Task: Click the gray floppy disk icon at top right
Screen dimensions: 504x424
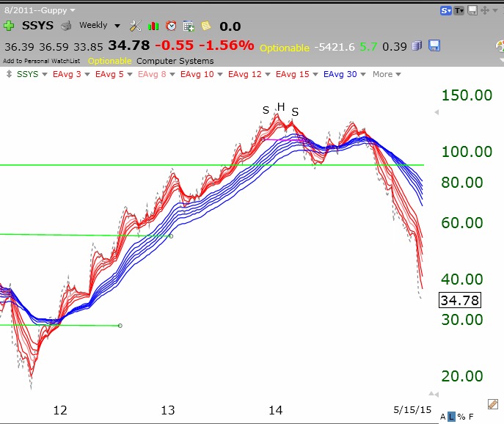Action: pos(472,10)
